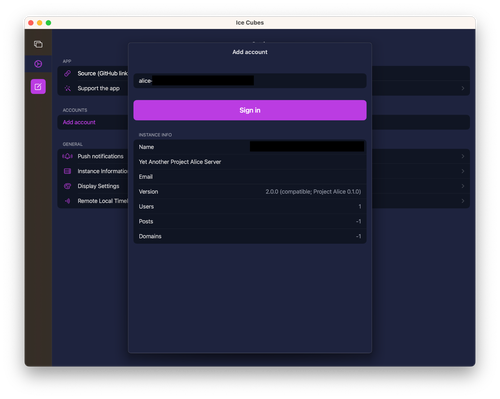
Task: Expand chevron on Instance Information row
Action: point(463,171)
